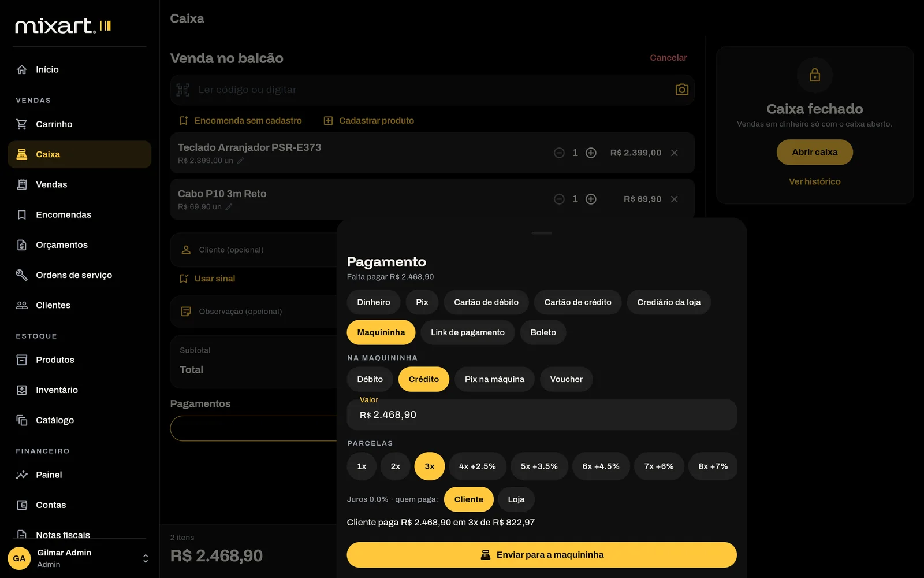
Task: Select Pix na máquina option
Action: (x=495, y=379)
